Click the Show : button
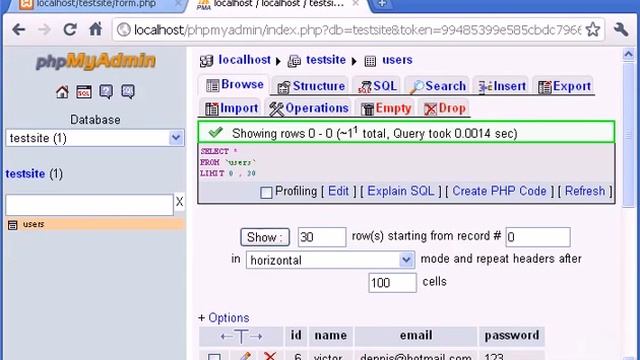Viewport: 640px width, 360px height. pos(265,237)
